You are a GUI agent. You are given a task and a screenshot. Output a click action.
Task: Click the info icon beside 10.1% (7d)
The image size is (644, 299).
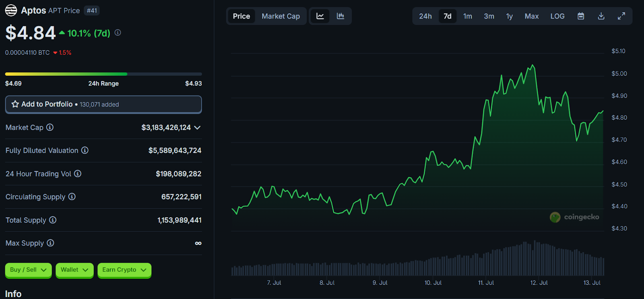click(x=118, y=33)
